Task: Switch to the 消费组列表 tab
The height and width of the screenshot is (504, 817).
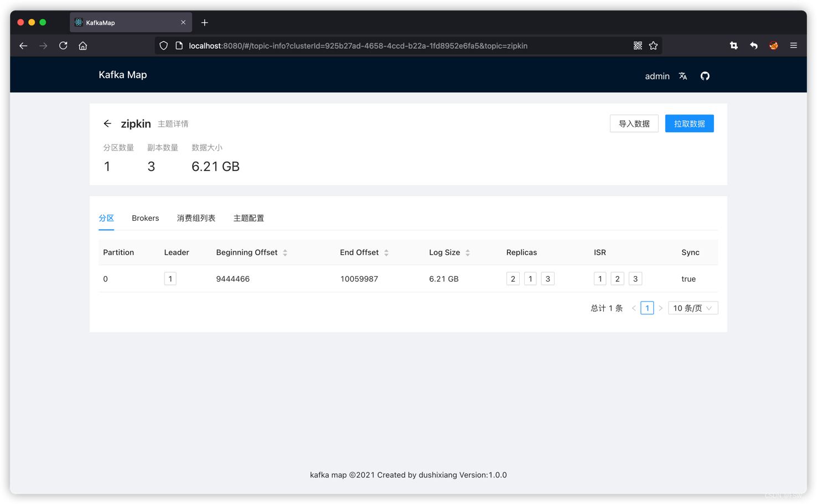Action: click(196, 218)
